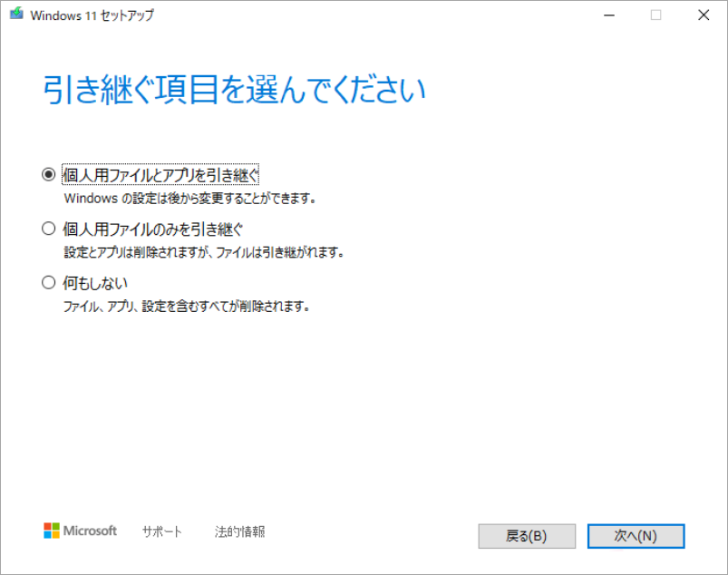Viewport: 728px width, 575px height.
Task: Click the Microsoft four-square logo
Action: [x=51, y=531]
